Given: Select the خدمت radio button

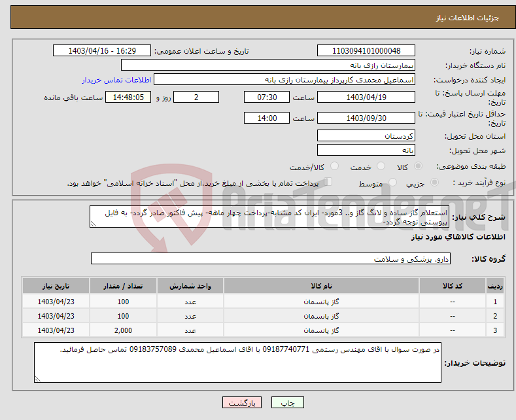Looking at the screenshot, I should coord(381,166).
